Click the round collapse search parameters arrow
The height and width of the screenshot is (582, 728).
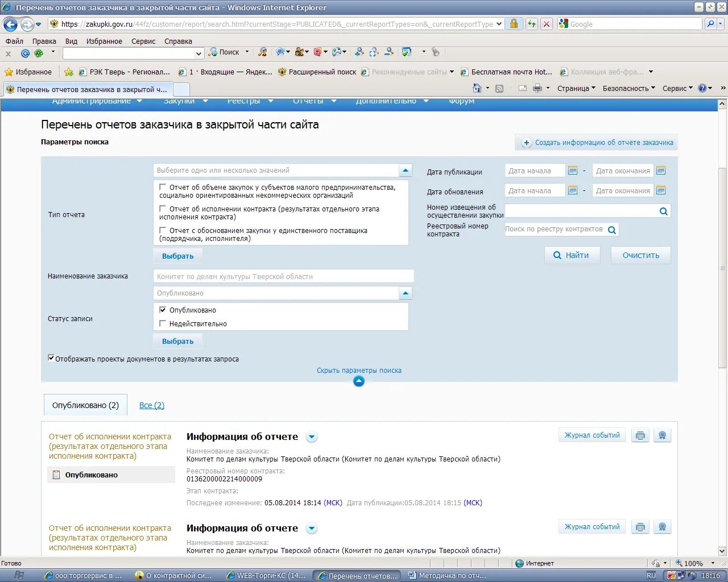coord(359,381)
